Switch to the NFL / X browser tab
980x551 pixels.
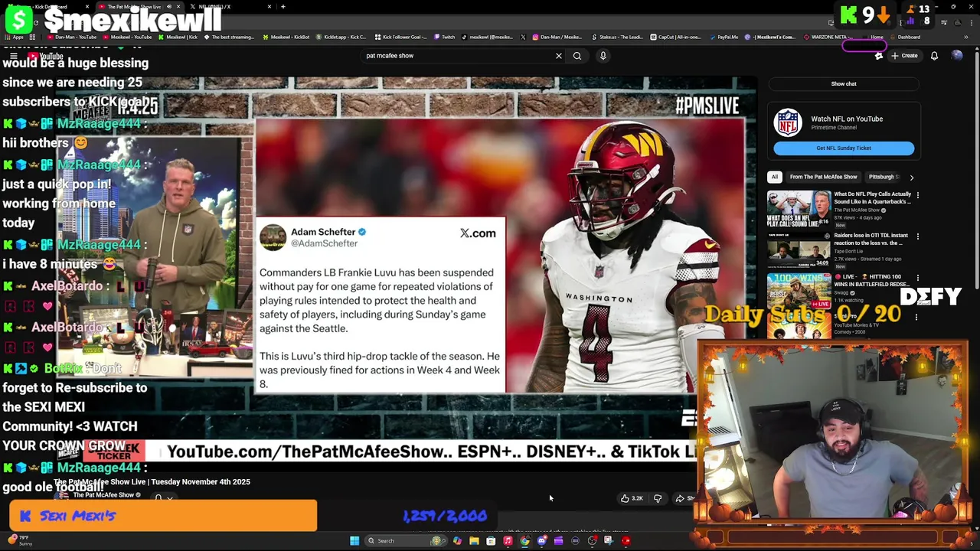coord(230,7)
